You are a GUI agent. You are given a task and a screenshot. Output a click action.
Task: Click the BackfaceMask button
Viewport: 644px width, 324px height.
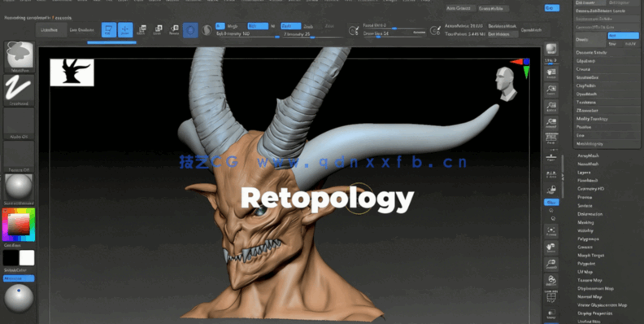pyautogui.click(x=502, y=26)
